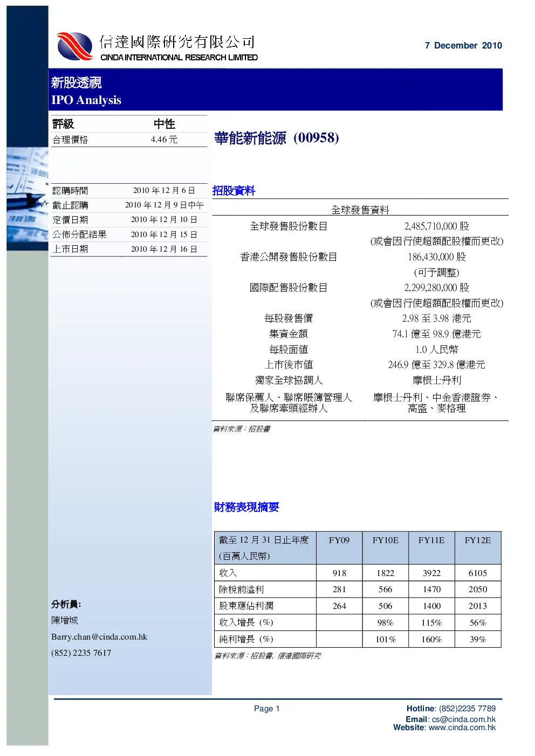Click FY09 attributable profit '264'
The image size is (535, 756).
pos(339,606)
